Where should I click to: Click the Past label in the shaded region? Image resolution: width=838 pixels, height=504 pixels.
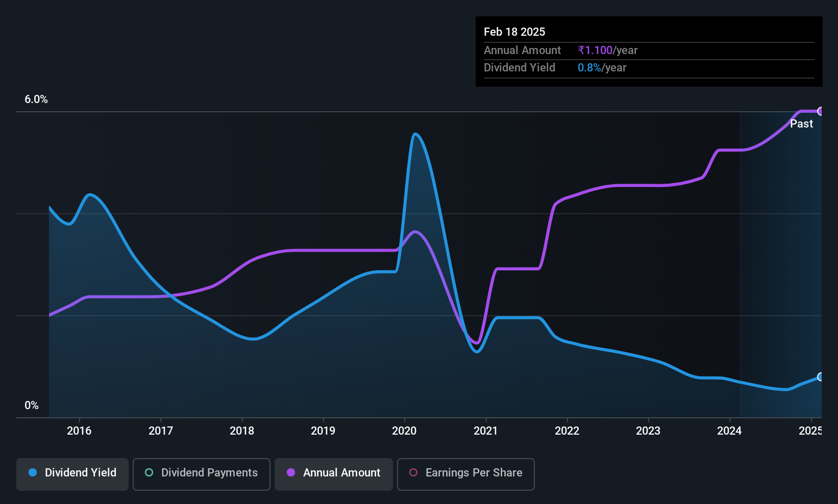tap(801, 124)
